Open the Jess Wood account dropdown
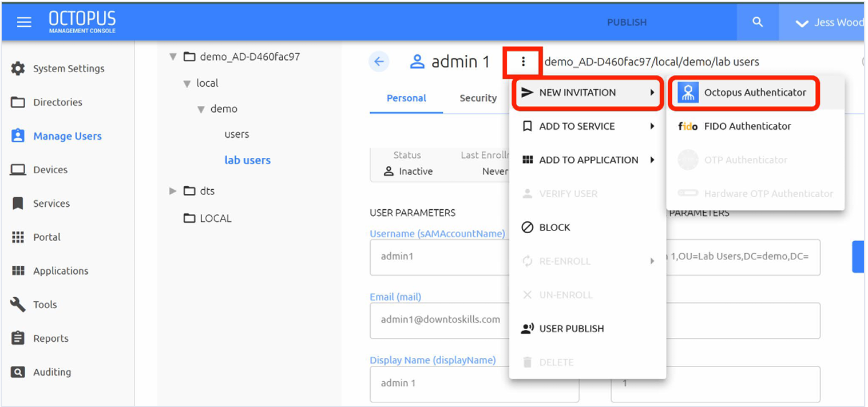Viewport: 868px width, 407px height. click(x=822, y=23)
